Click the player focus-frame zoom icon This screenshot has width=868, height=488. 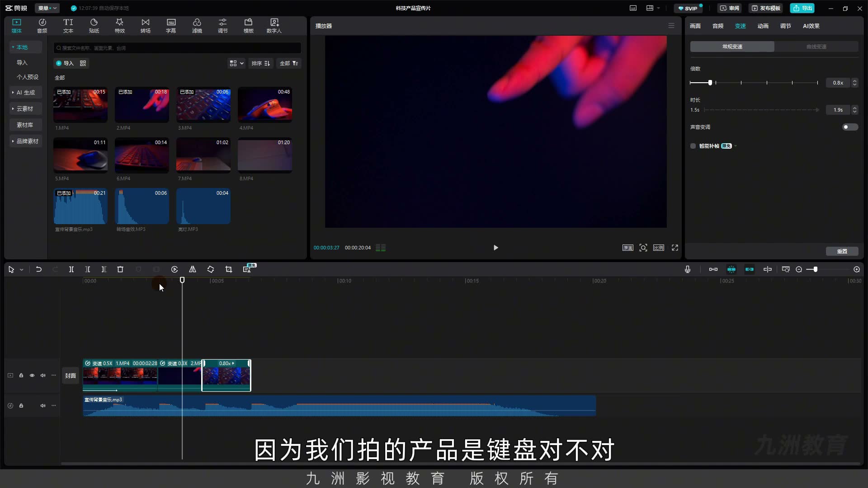tap(643, 248)
